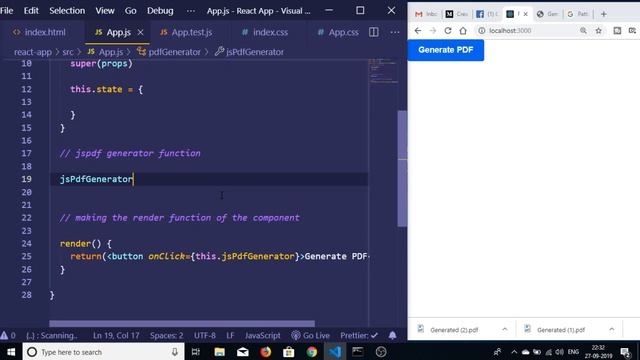Expand options for Generated (1).pdf download

[611, 329]
